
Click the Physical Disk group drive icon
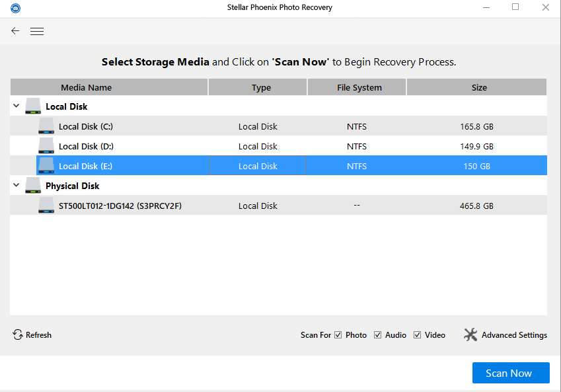[33, 186]
